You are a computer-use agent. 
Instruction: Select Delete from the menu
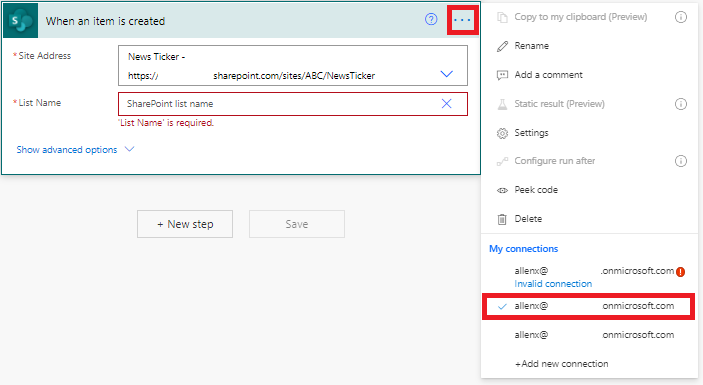528,219
